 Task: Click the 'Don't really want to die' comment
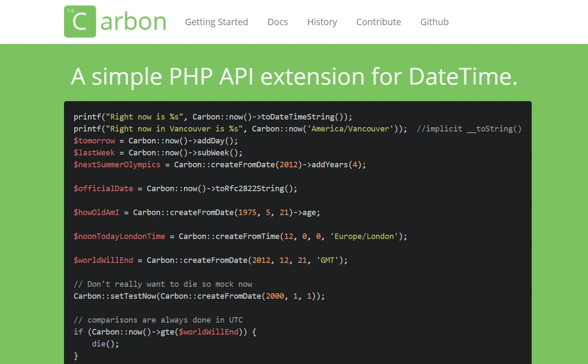(x=163, y=284)
